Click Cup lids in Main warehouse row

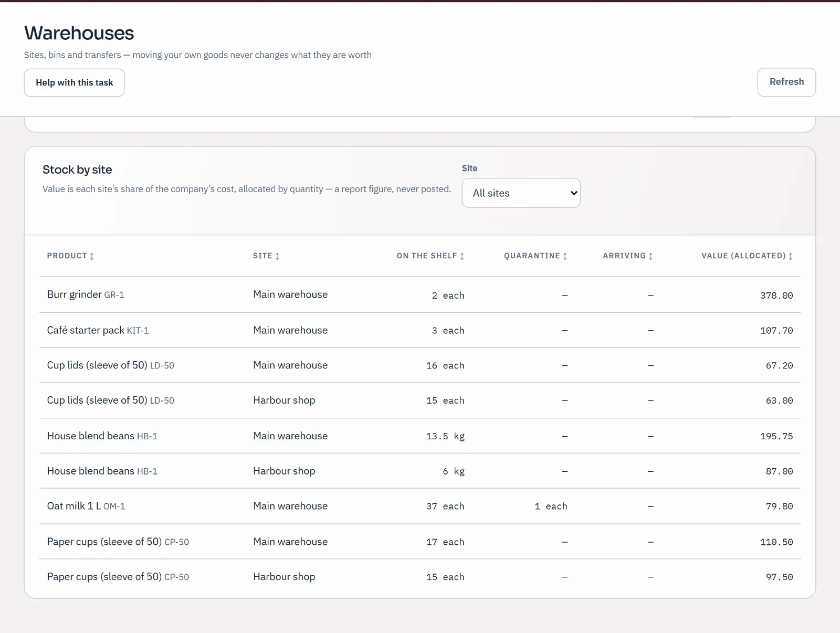pyautogui.click(x=110, y=365)
